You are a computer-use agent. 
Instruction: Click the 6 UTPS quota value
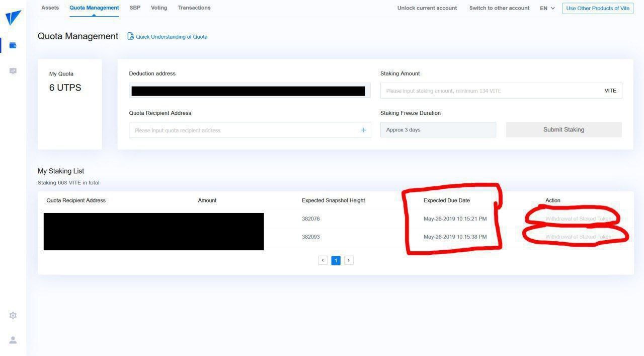pos(65,88)
